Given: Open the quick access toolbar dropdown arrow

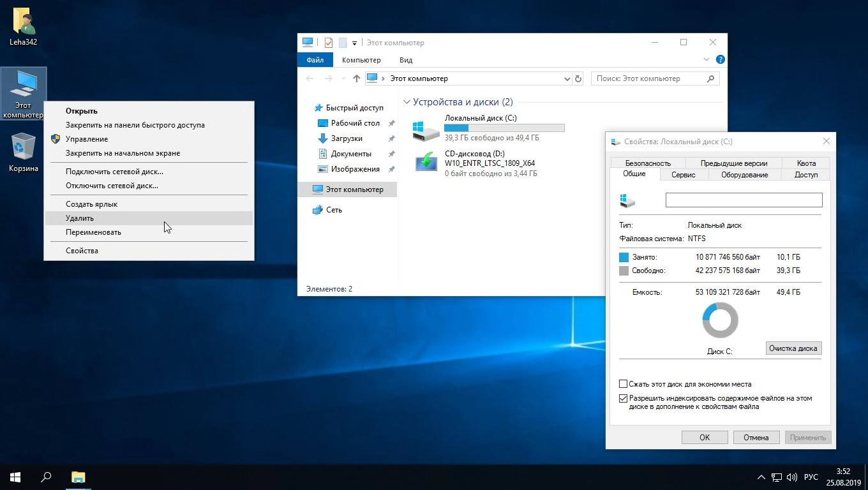Looking at the screenshot, I should pos(354,43).
